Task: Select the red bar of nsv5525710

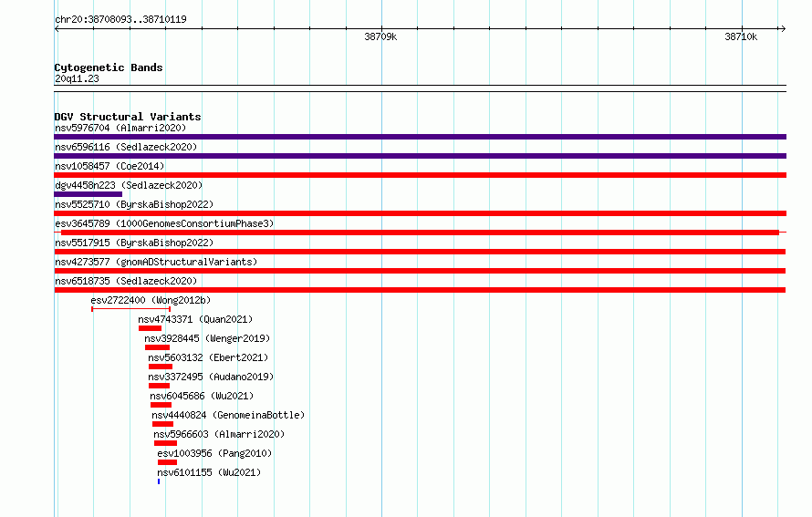Action: pyautogui.click(x=420, y=213)
